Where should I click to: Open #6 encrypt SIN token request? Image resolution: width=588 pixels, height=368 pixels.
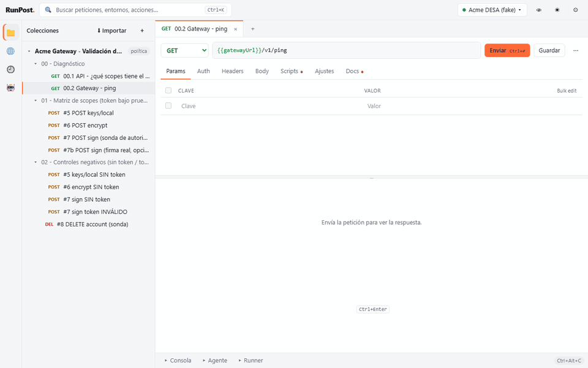point(88,187)
